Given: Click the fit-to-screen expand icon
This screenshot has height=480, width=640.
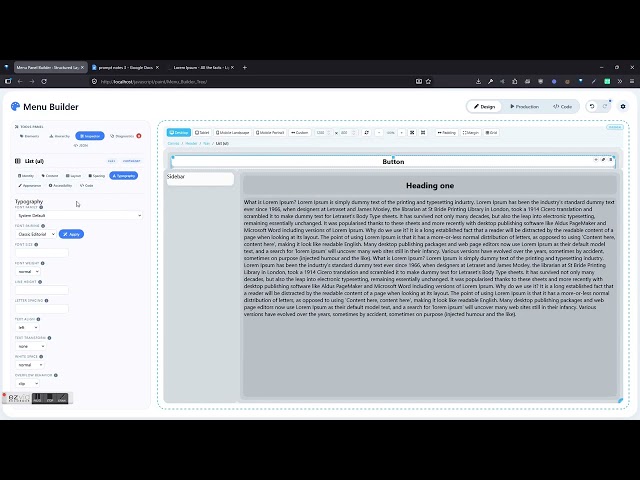Looking at the screenshot, I should [x=412, y=133].
